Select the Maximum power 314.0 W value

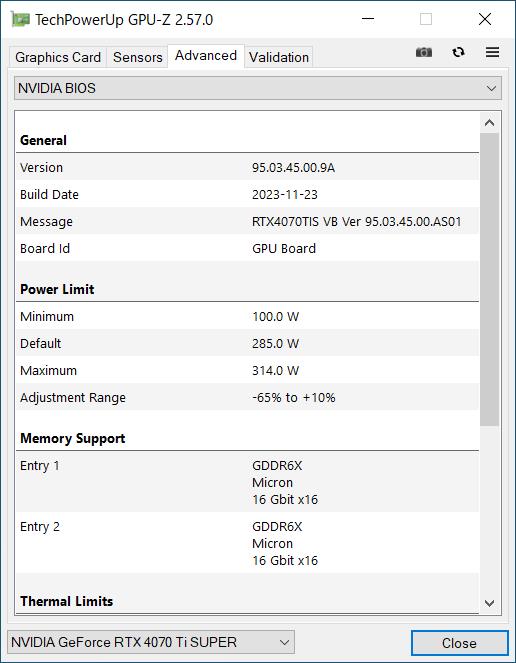click(275, 371)
